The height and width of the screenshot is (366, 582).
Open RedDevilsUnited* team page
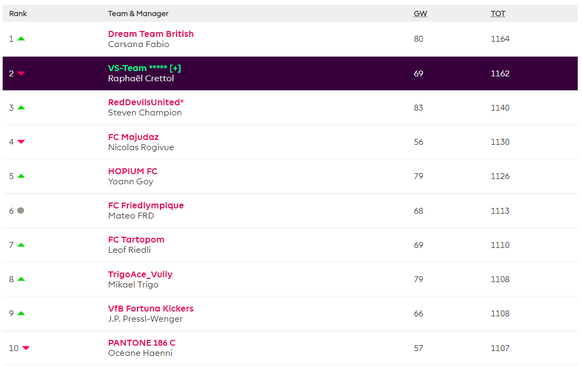pos(146,102)
